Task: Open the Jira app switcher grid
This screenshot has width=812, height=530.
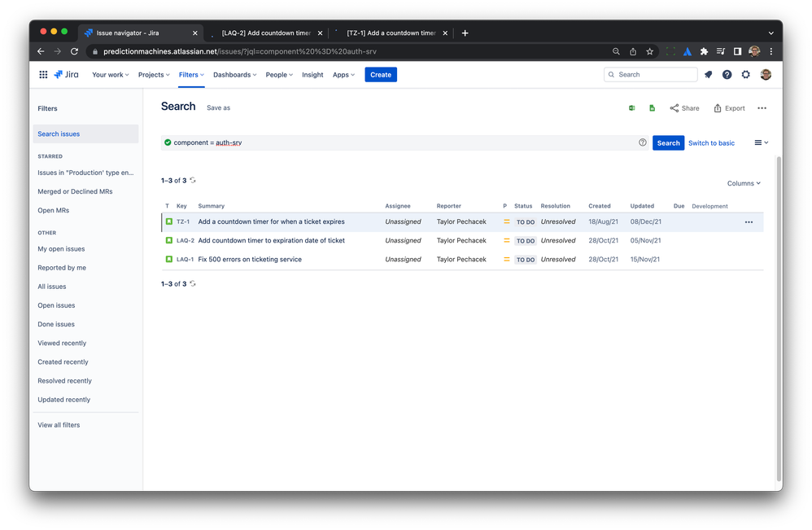Action: [43, 75]
